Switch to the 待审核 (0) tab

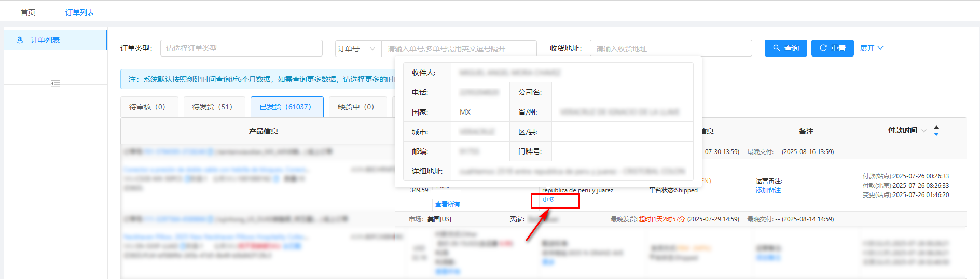147,107
